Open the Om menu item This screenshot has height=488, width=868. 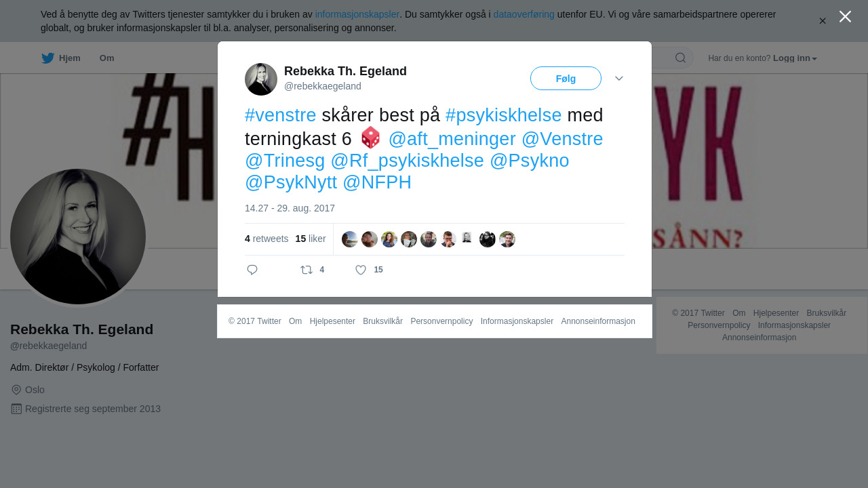107,58
